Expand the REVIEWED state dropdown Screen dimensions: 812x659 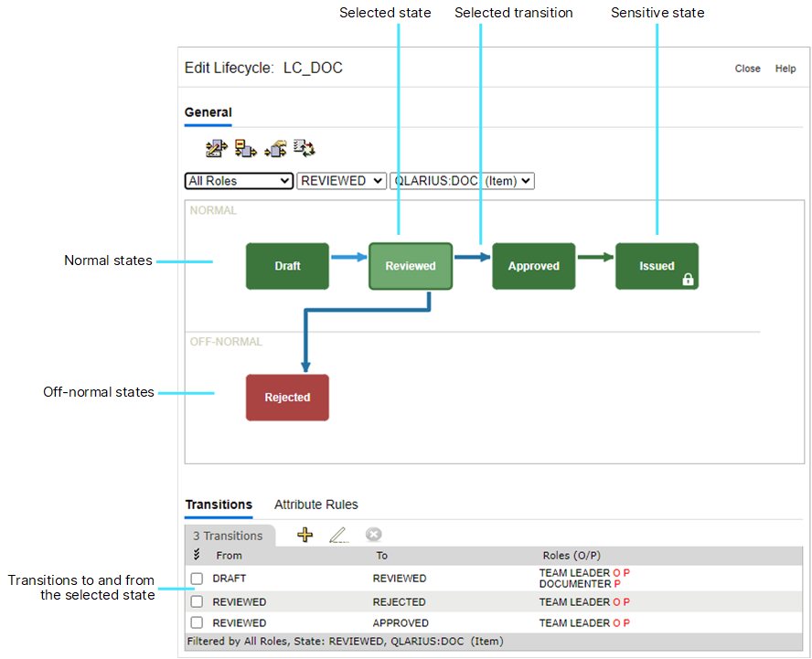coord(342,181)
